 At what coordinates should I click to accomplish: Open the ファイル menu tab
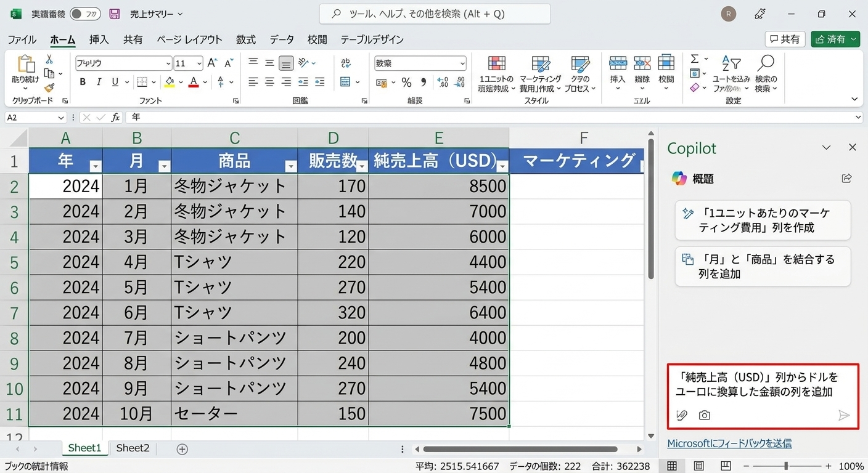(22, 39)
